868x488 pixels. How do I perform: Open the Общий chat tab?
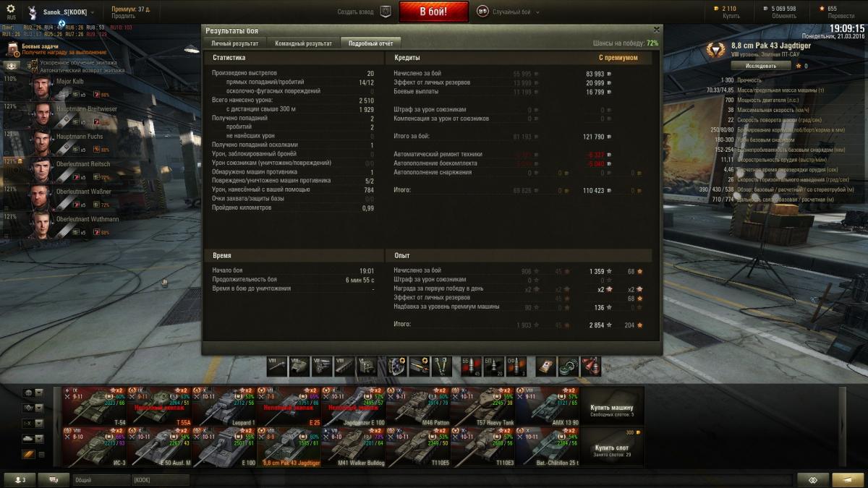pyautogui.click(x=101, y=480)
